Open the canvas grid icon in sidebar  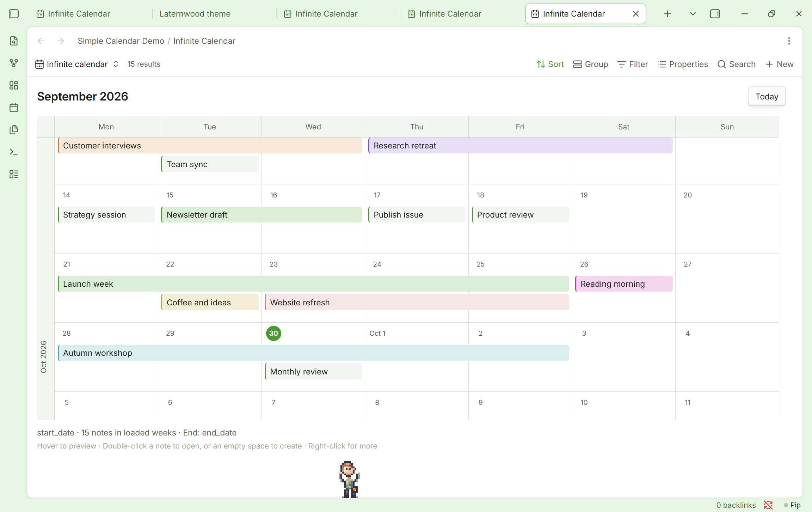click(14, 85)
